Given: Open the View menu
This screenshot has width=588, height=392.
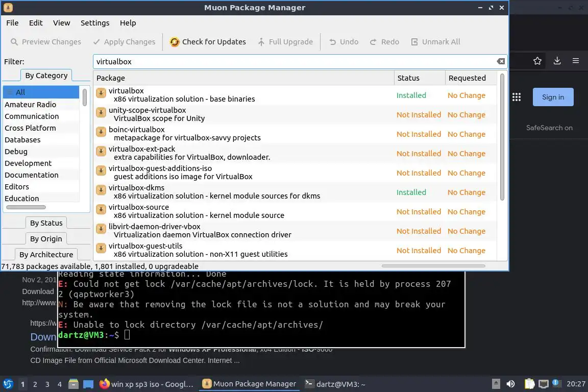Looking at the screenshot, I should 61,23.
